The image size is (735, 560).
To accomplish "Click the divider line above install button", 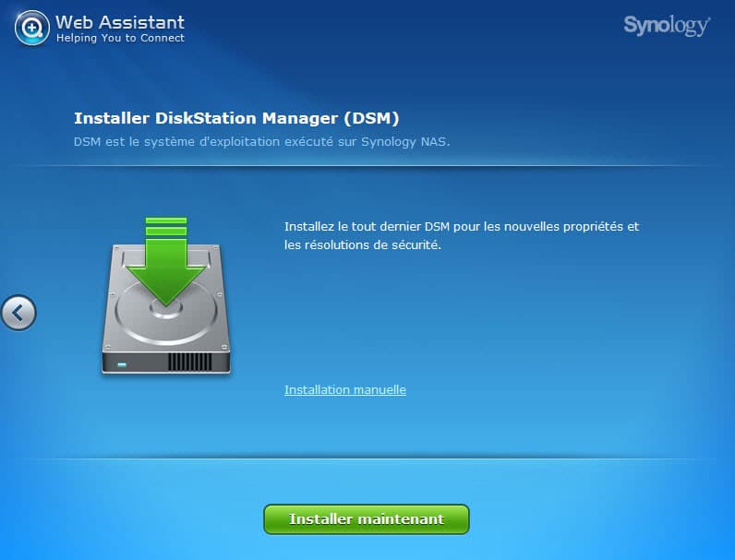I will point(367,459).
